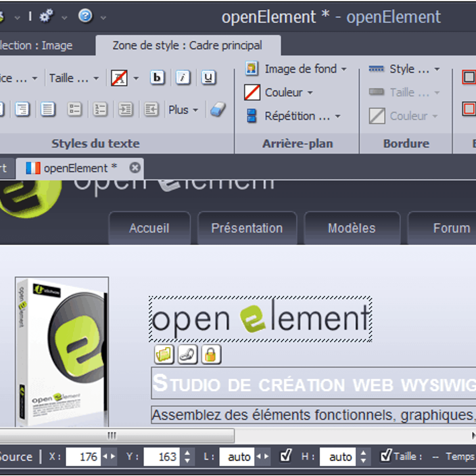The height and width of the screenshot is (476, 476).
Task: Justify the text alignment
Action: point(48,109)
